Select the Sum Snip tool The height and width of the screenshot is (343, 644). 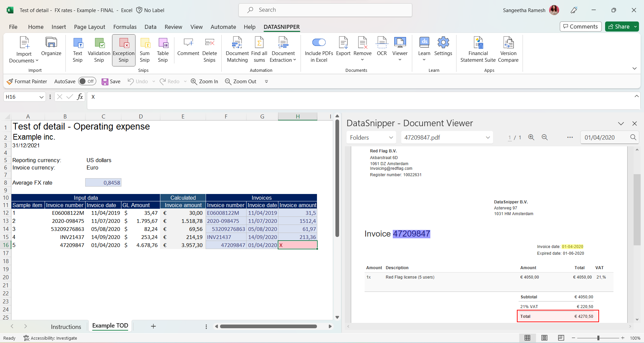click(145, 50)
